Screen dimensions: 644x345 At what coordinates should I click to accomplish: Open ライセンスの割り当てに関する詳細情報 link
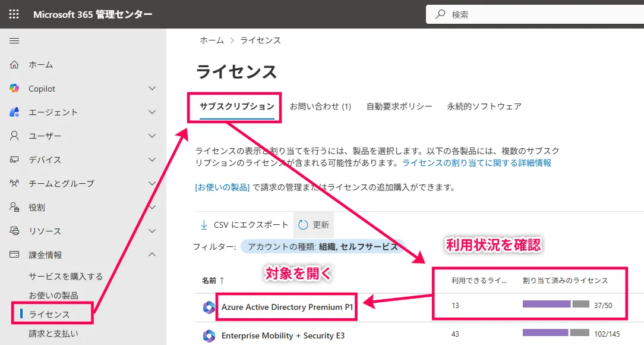(476, 163)
